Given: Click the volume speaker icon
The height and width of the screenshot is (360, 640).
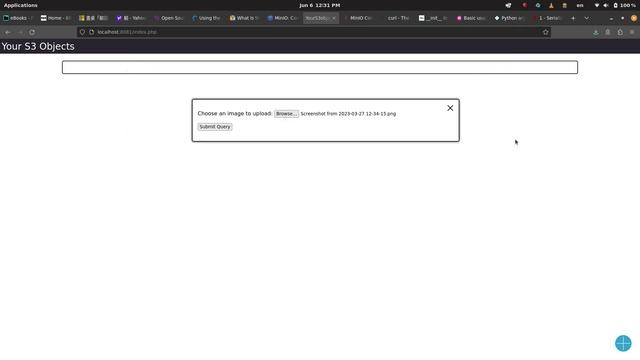Looking at the screenshot, I should click(x=606, y=5).
